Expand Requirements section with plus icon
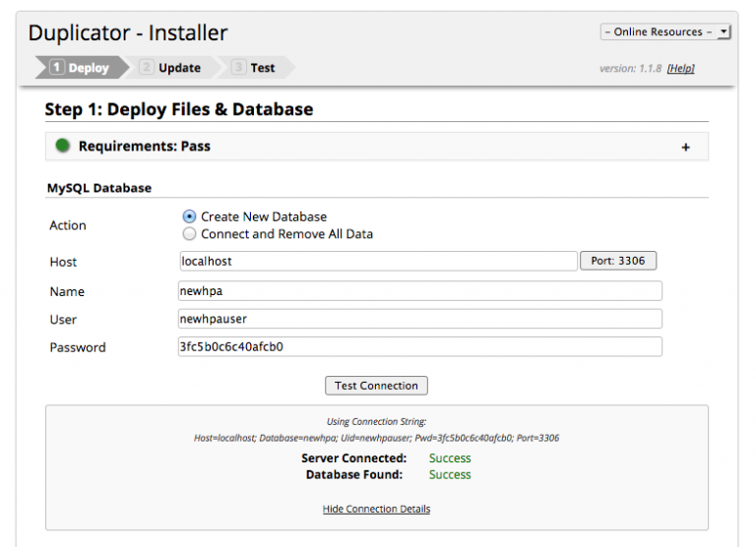 coord(685,147)
